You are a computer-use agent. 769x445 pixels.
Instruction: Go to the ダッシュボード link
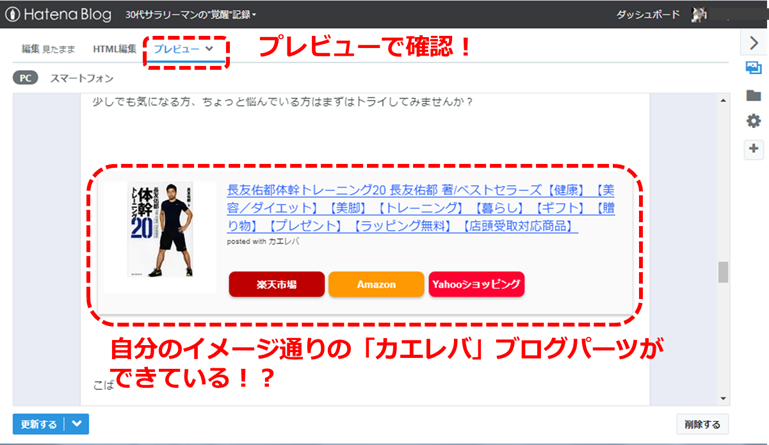[648, 15]
